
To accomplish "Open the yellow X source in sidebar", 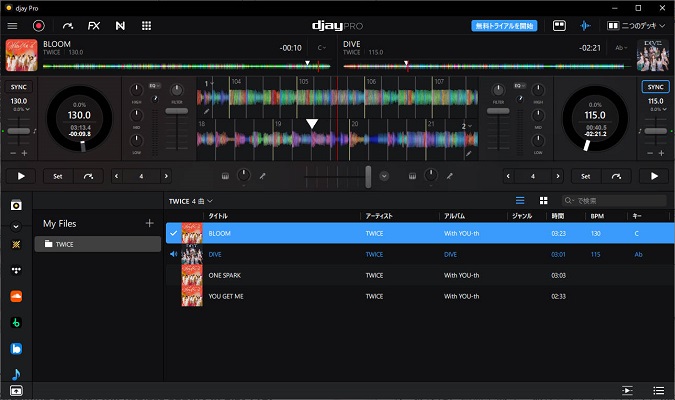I will 16,245.
